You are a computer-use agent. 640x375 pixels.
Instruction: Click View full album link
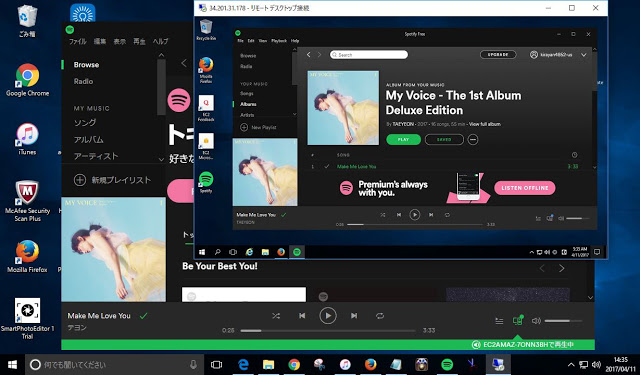pyautogui.click(x=484, y=124)
